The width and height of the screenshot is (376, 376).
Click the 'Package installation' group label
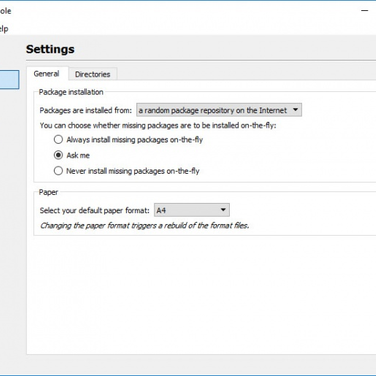(71, 92)
